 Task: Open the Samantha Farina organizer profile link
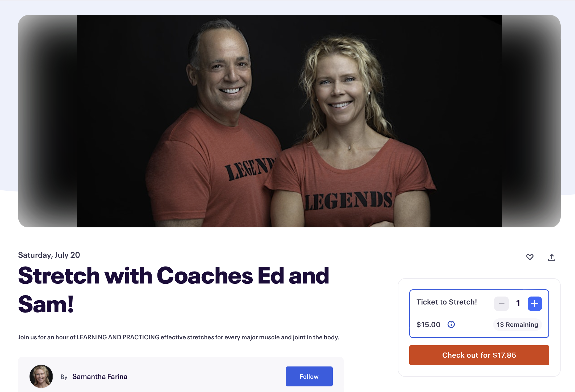(100, 377)
